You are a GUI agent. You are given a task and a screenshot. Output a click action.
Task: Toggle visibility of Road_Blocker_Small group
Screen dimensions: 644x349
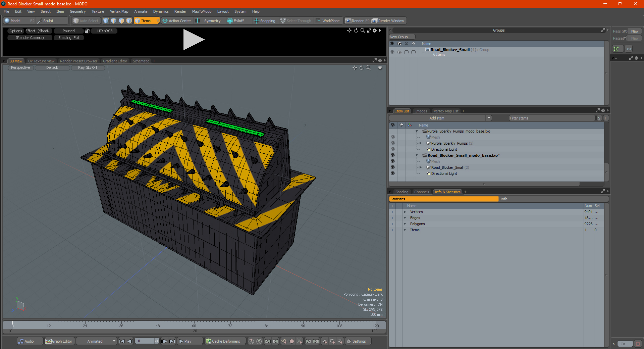pyautogui.click(x=392, y=52)
